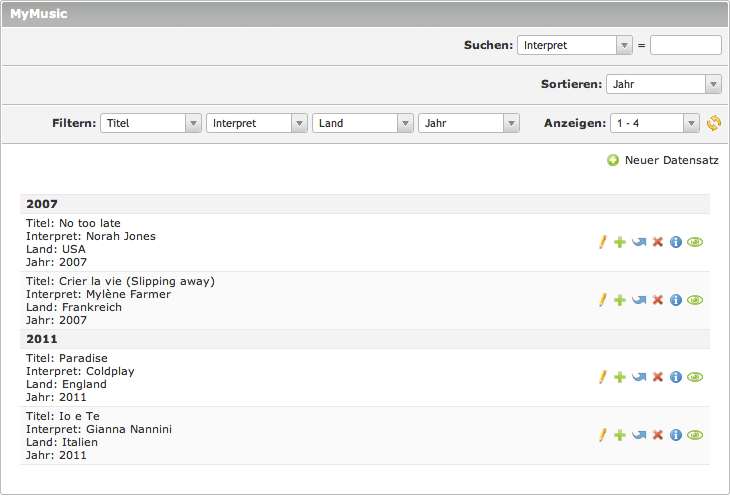Click the text Land: England
The width and height of the screenshot is (730, 500).
tap(66, 385)
